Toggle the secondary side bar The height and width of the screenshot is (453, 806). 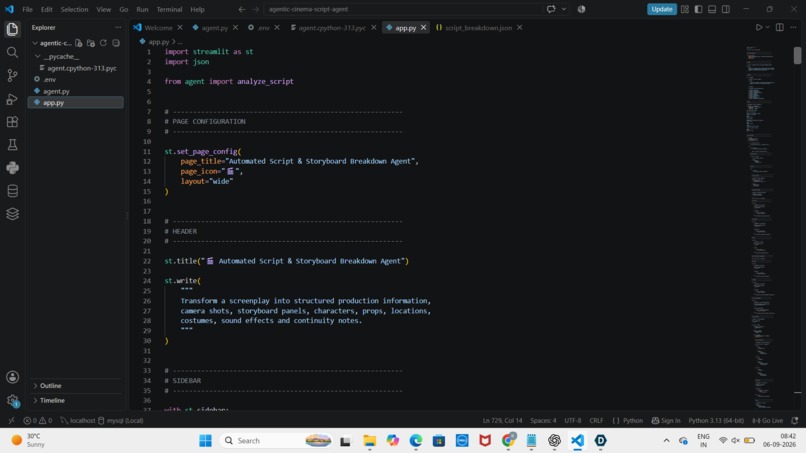pyautogui.click(x=726, y=9)
